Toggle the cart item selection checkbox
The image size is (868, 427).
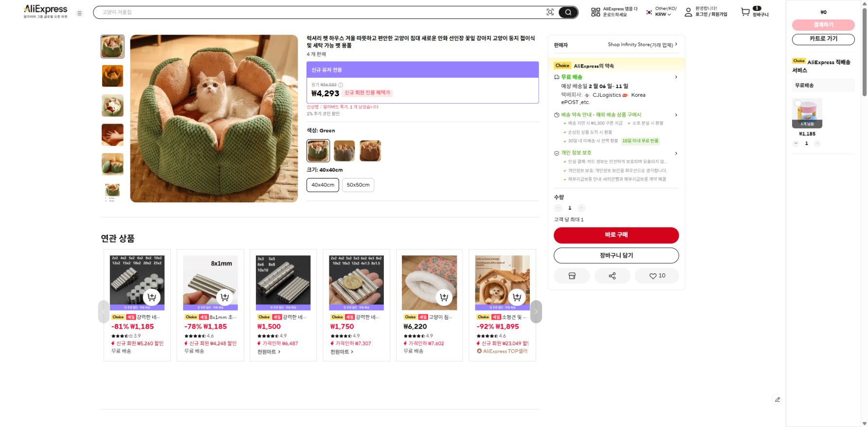point(797,103)
